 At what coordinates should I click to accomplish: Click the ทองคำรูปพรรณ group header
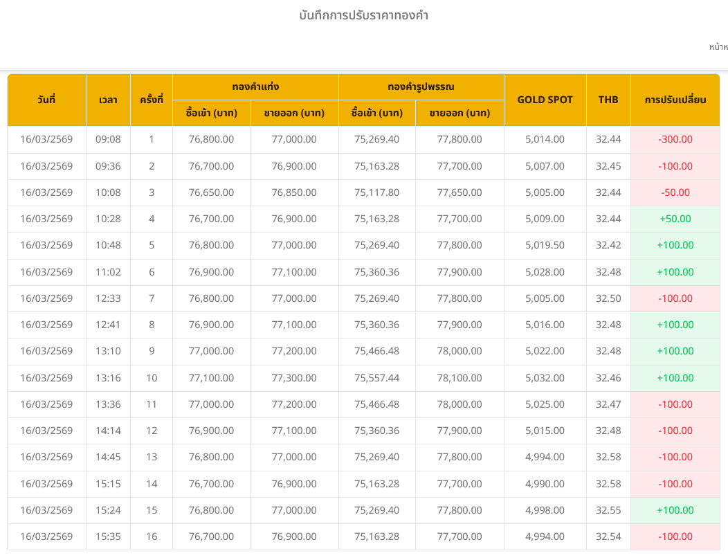[421, 87]
